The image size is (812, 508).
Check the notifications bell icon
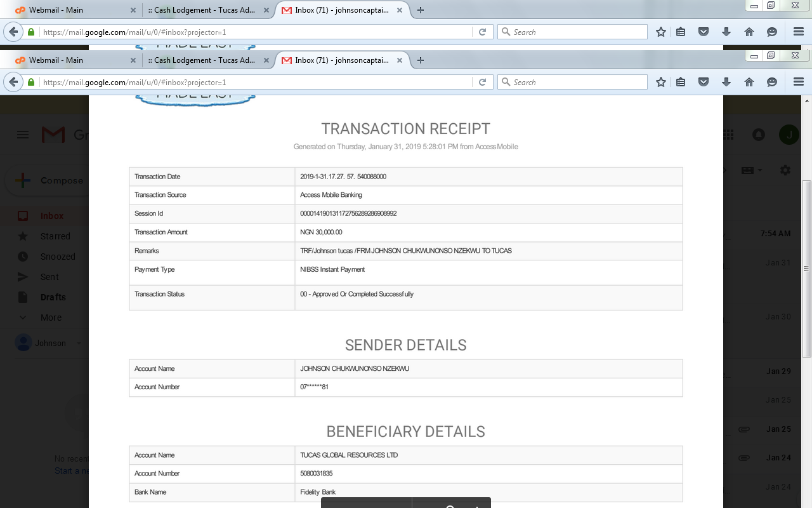pyautogui.click(x=758, y=135)
